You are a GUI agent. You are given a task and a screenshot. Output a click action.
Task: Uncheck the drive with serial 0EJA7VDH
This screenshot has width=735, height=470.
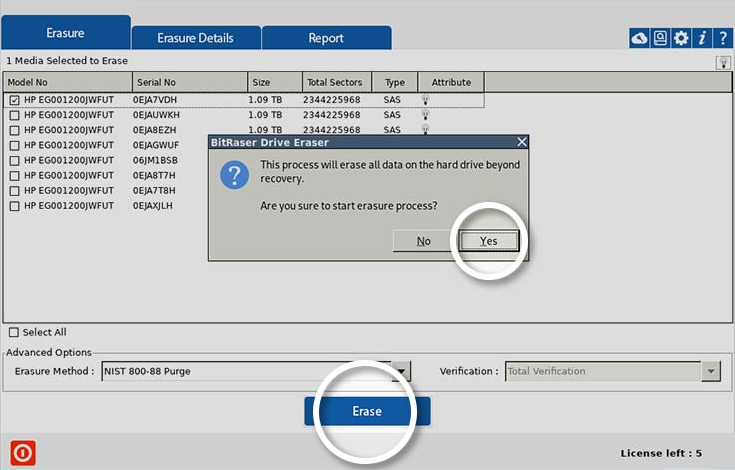pos(15,100)
